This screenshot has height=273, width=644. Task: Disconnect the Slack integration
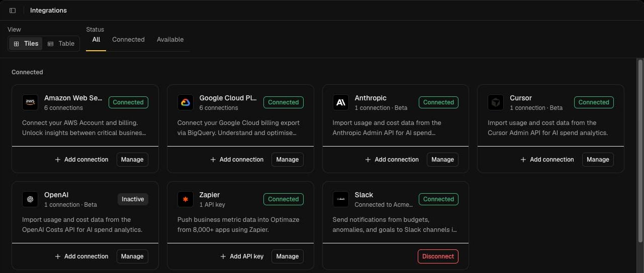(438, 256)
